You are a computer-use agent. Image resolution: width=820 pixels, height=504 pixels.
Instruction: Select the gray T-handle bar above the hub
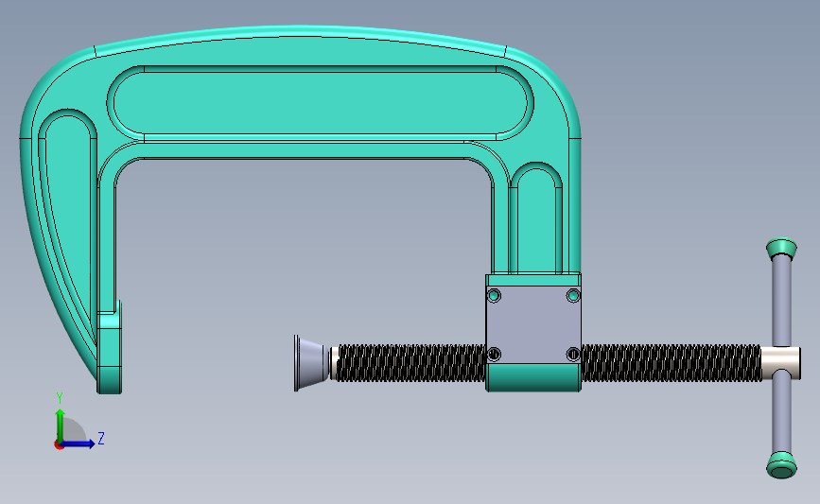(781, 301)
